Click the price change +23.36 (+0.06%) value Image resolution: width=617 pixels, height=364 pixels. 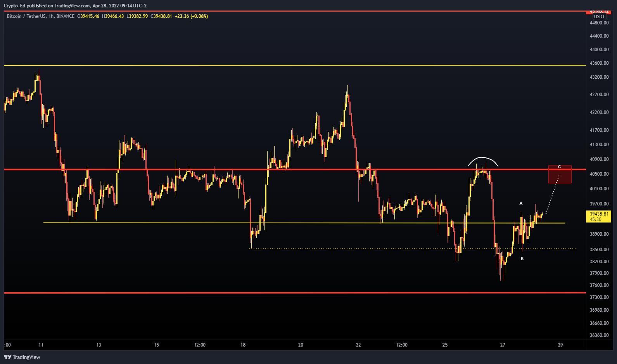[191, 16]
